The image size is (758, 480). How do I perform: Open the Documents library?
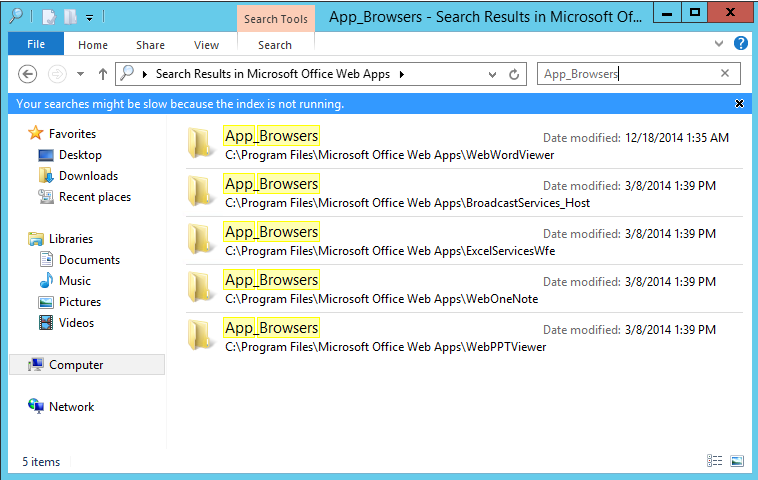[x=89, y=260]
